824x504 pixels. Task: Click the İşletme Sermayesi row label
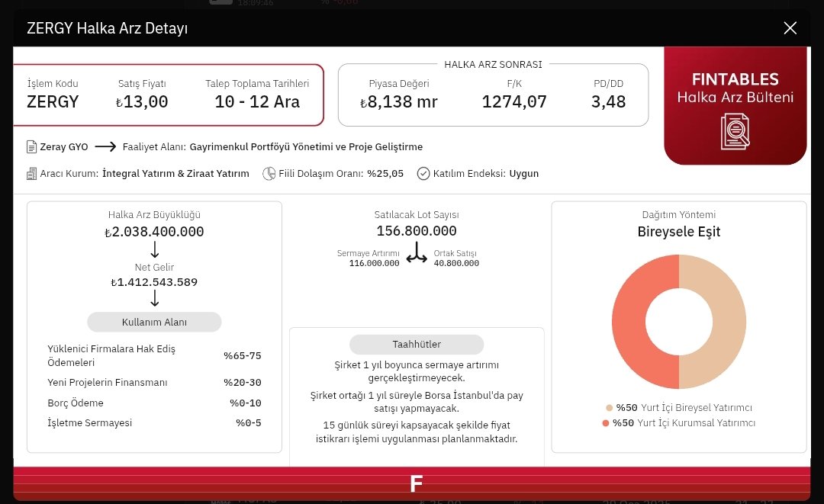(89, 423)
